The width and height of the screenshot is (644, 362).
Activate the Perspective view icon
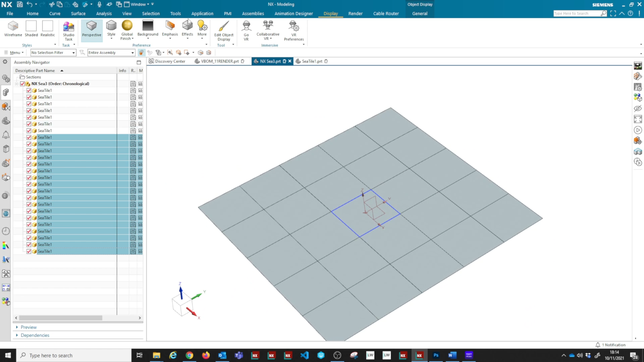[x=91, y=28]
